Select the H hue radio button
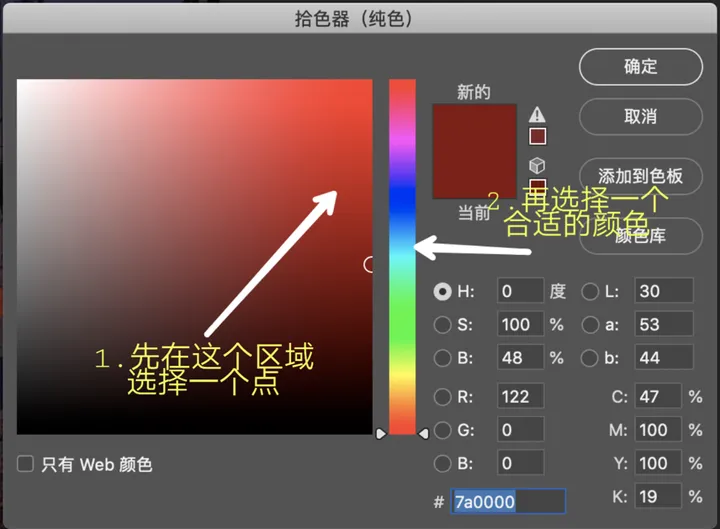 click(443, 292)
